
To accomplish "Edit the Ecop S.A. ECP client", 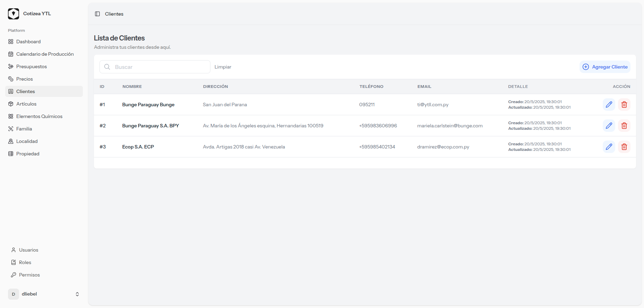I will 609,147.
